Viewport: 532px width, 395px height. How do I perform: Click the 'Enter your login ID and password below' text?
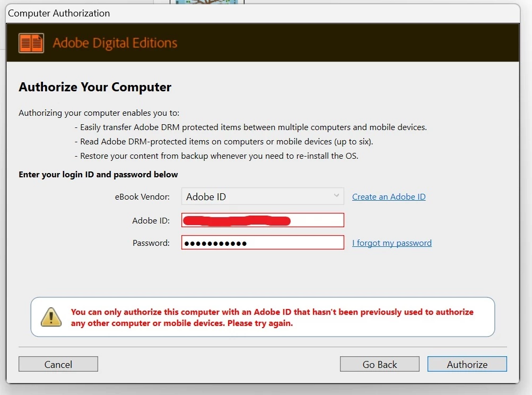click(x=99, y=175)
